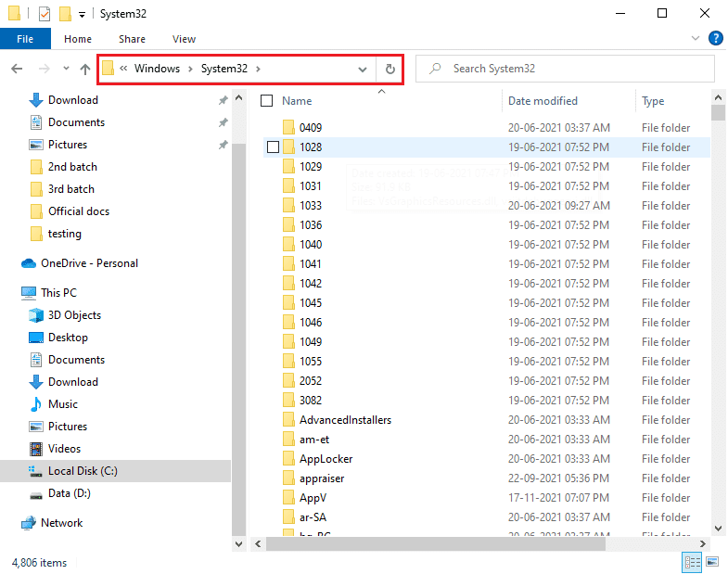Sort by Date modified column header
This screenshot has height=574, width=728.
543,101
